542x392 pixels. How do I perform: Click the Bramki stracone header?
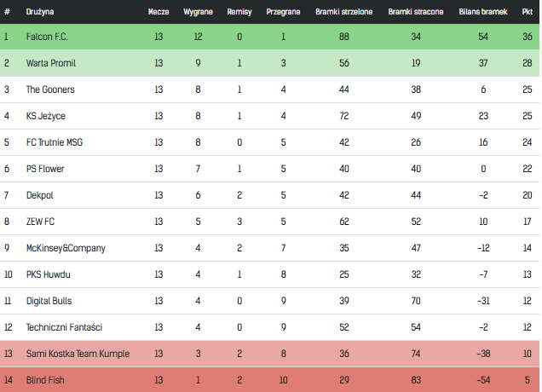416,12
